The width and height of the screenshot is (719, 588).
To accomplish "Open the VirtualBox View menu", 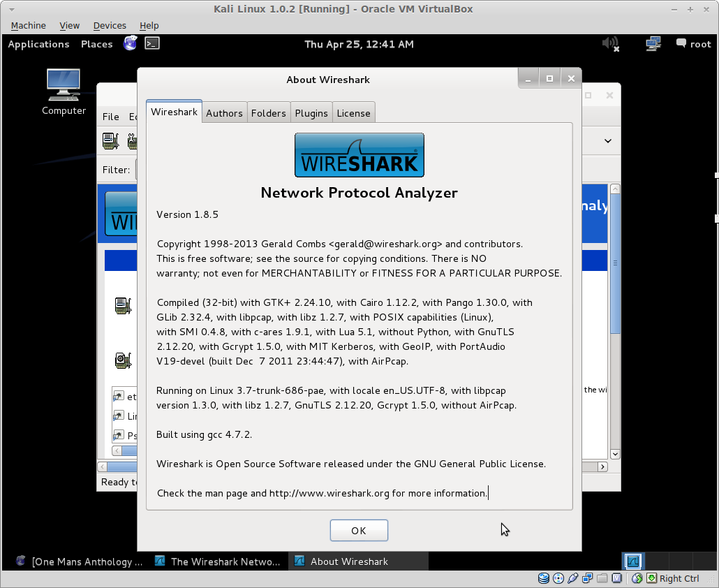I will pyautogui.click(x=70, y=26).
